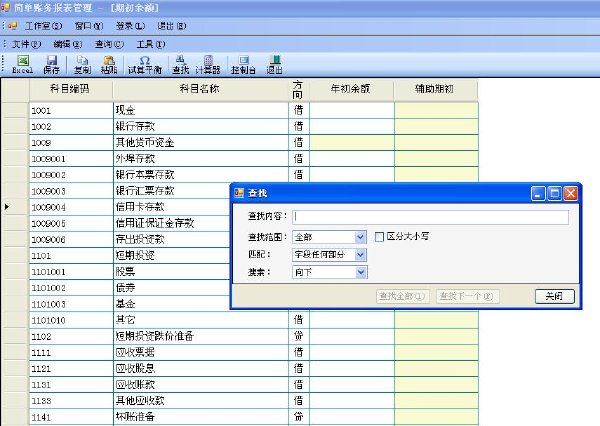
Task: Click the 年初余额 cell for 银行存款 row
Action: 352,126
